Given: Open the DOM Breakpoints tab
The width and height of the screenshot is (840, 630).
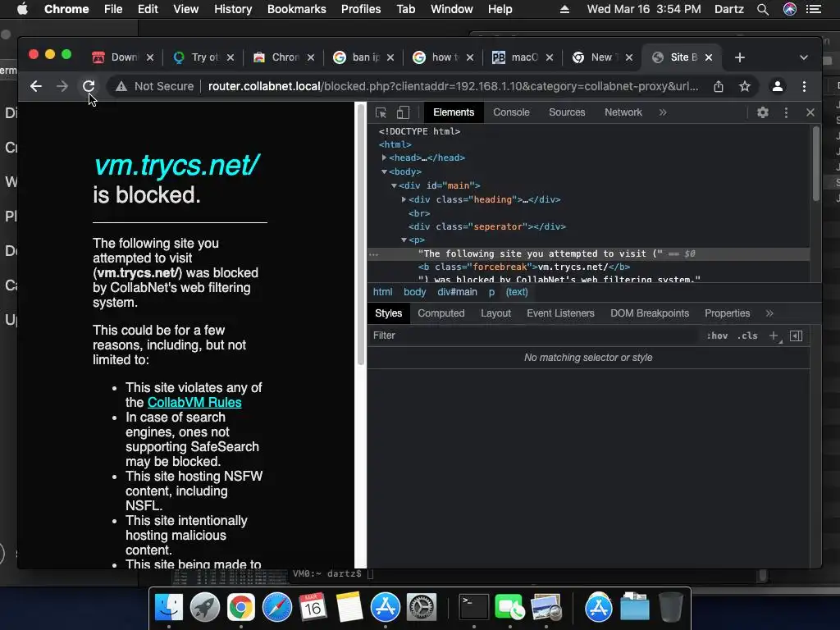Looking at the screenshot, I should pos(650,313).
